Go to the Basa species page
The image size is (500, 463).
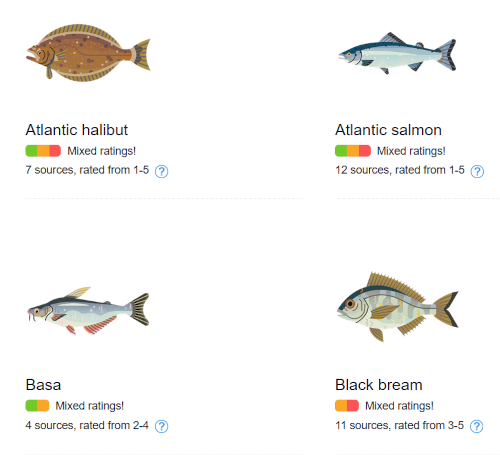point(43,385)
